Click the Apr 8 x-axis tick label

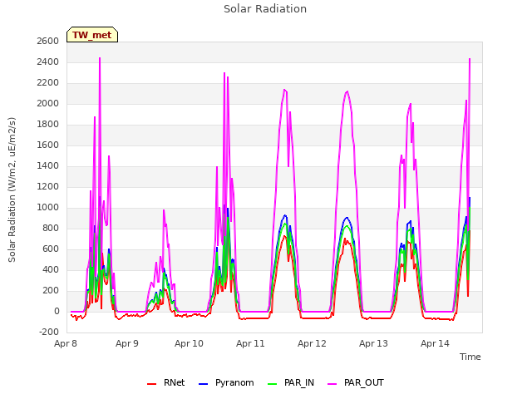pos(66,343)
